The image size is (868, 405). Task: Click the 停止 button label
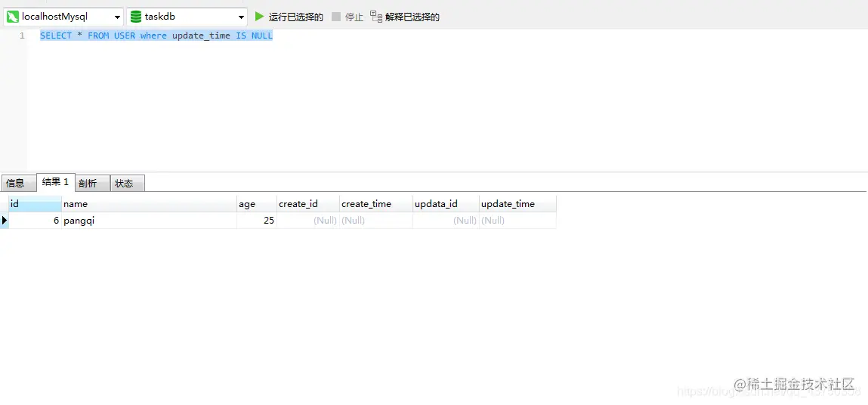354,17
